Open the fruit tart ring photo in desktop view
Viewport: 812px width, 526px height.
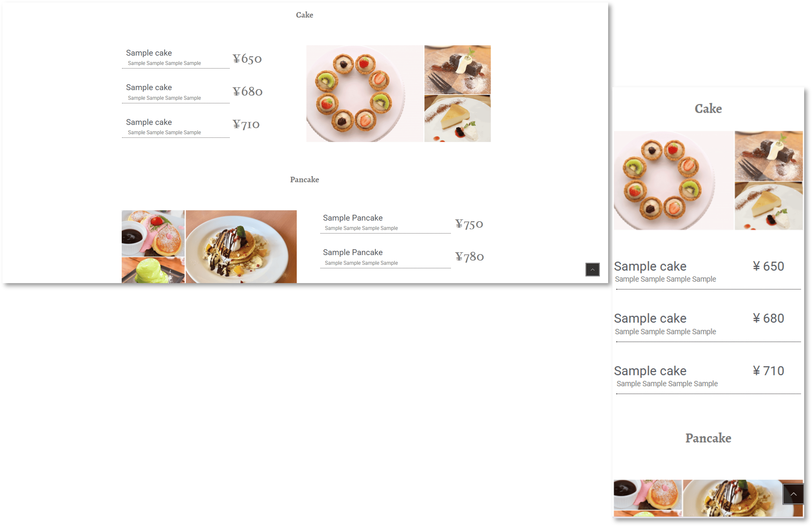point(364,93)
